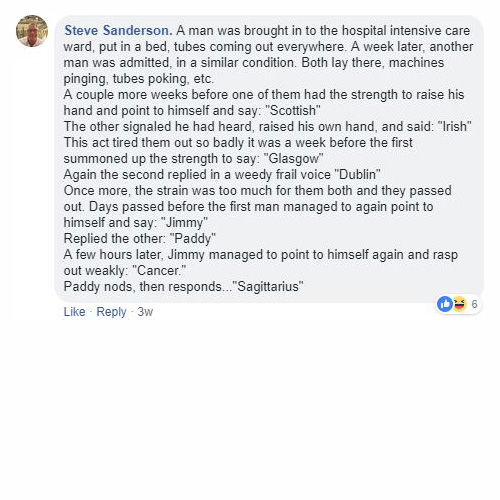Open Steve Sanderson's profile picture
Viewport: 500px width, 500px height.
32,31
